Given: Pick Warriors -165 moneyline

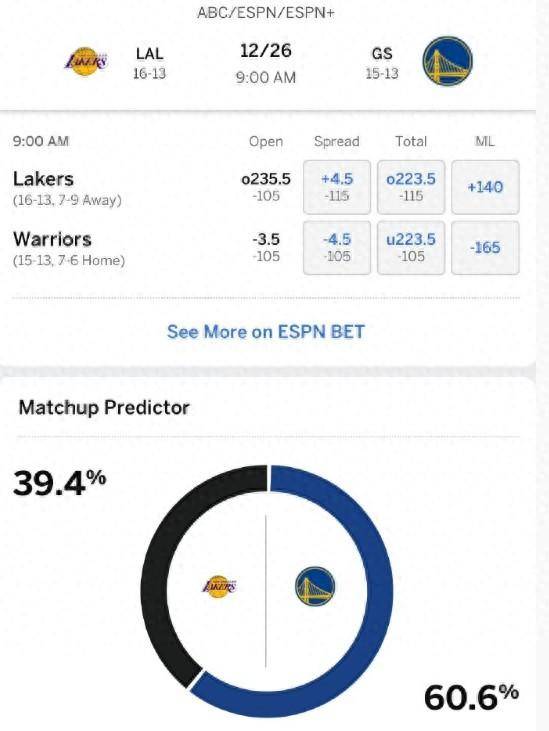Looking at the screenshot, I should pyautogui.click(x=485, y=247).
